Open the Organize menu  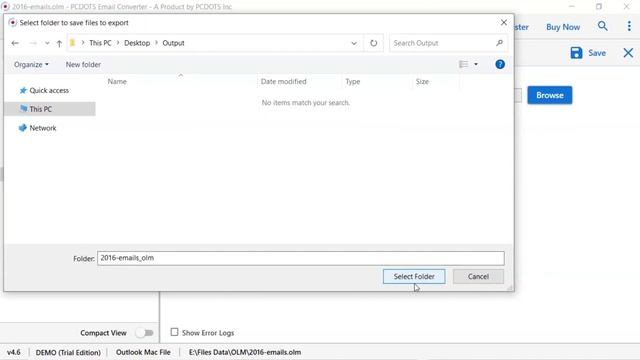pos(31,64)
